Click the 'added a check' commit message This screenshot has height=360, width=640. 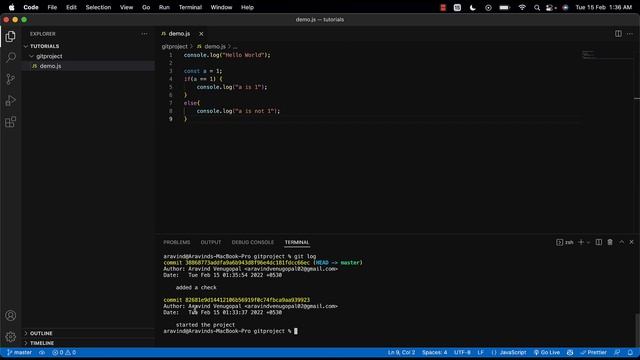tap(196, 287)
